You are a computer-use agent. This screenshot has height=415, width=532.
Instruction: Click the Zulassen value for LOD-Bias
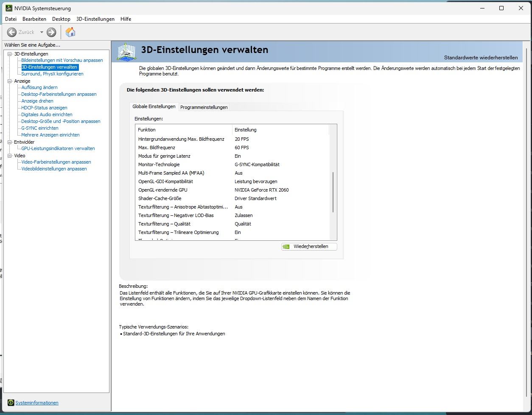point(244,215)
